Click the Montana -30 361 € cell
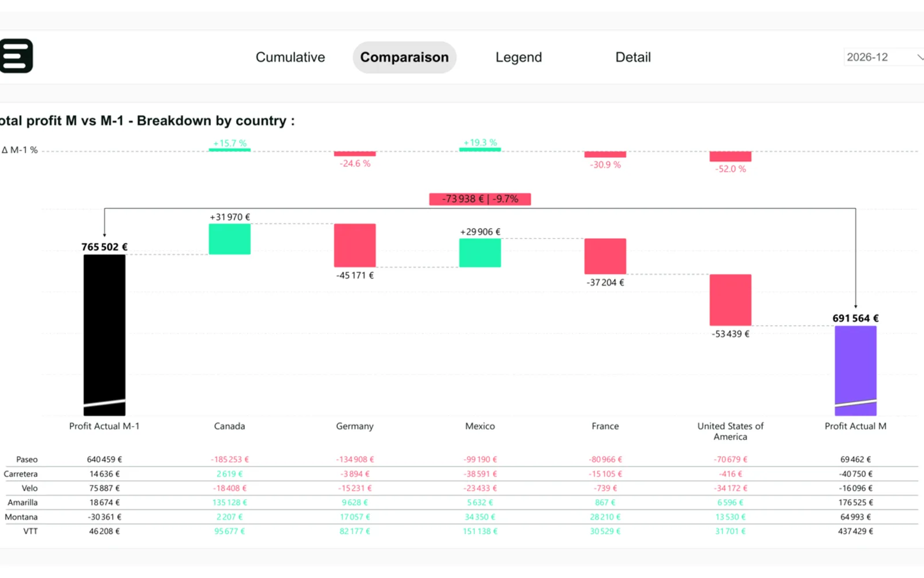The height and width of the screenshot is (578, 924). point(105,517)
